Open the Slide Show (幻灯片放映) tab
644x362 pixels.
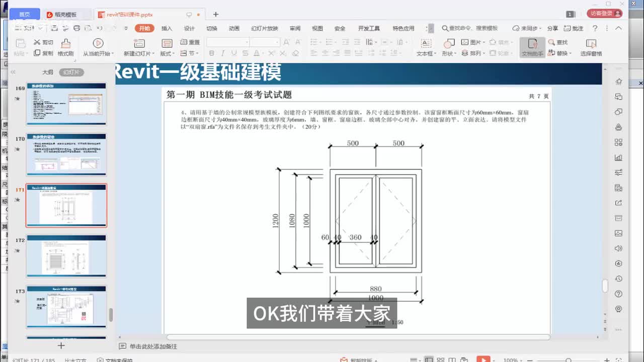(265, 29)
